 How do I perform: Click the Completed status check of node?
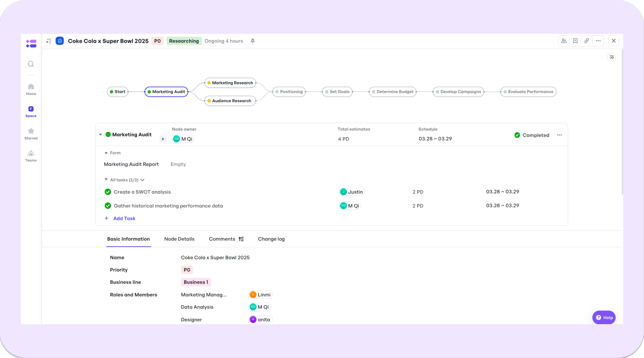tap(517, 135)
